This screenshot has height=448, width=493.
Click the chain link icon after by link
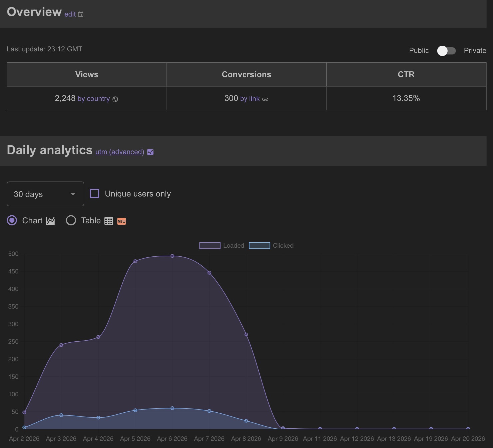pyautogui.click(x=265, y=99)
